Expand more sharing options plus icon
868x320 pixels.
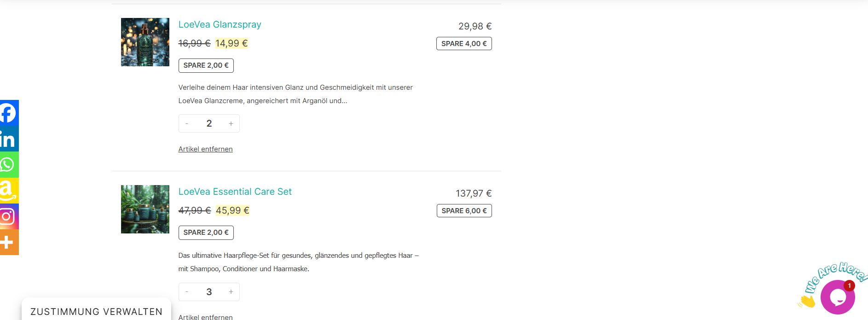coord(8,242)
